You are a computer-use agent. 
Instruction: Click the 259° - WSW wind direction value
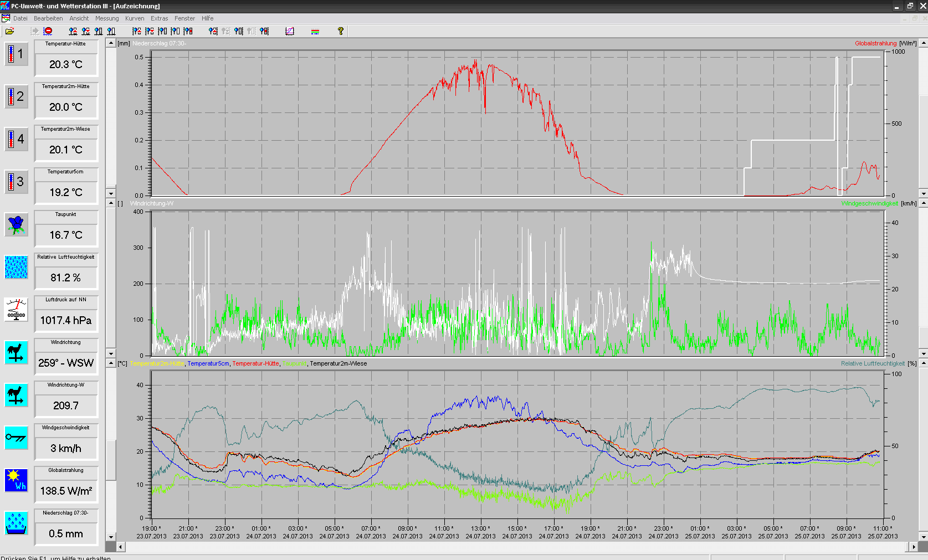tap(66, 363)
